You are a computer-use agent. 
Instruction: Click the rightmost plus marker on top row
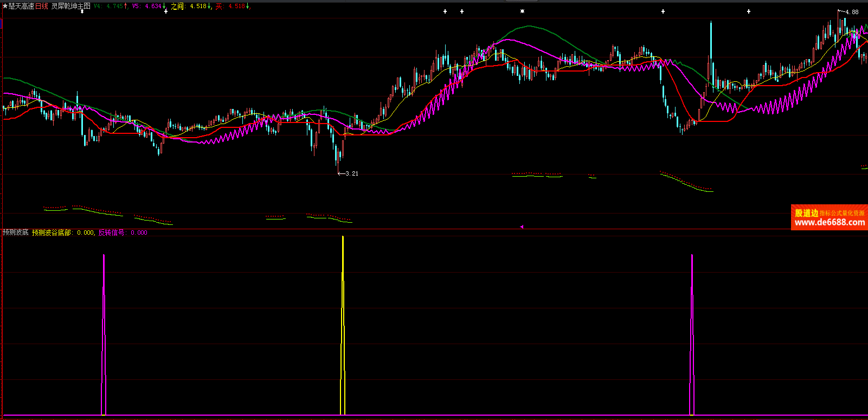click(x=749, y=11)
